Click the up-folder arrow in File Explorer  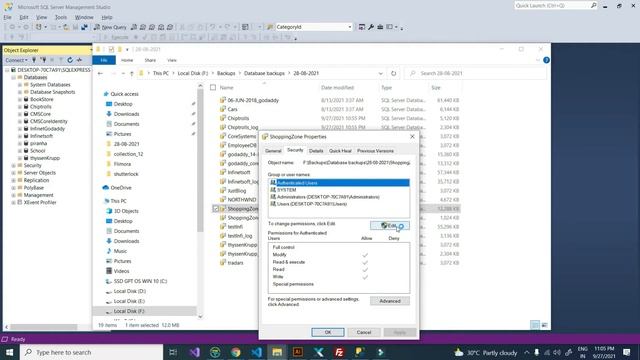coord(131,73)
